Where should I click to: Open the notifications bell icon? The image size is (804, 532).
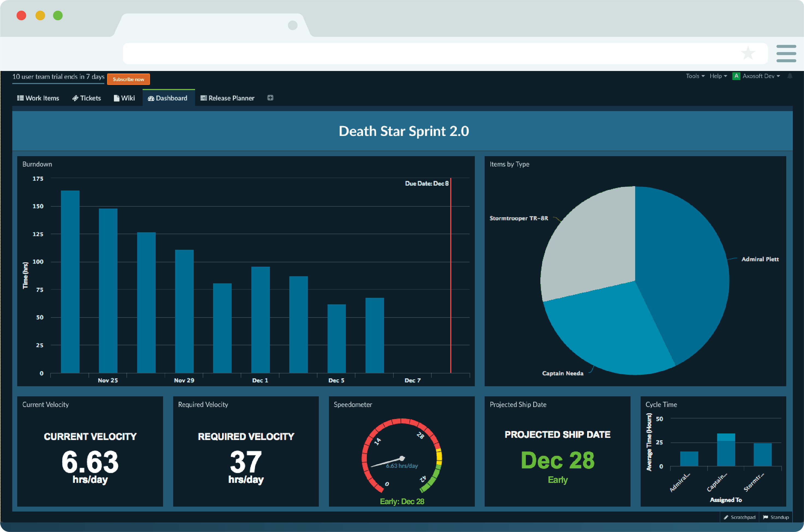(x=790, y=76)
